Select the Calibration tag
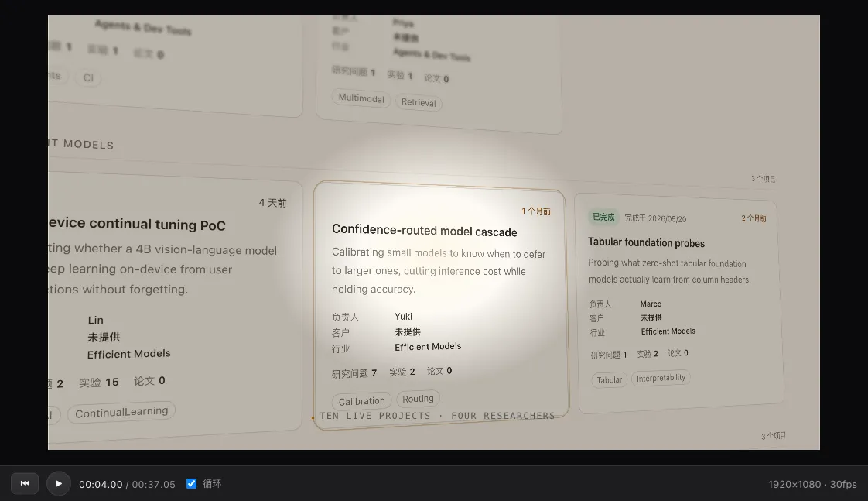Image resolution: width=868 pixels, height=501 pixels. coord(361,400)
